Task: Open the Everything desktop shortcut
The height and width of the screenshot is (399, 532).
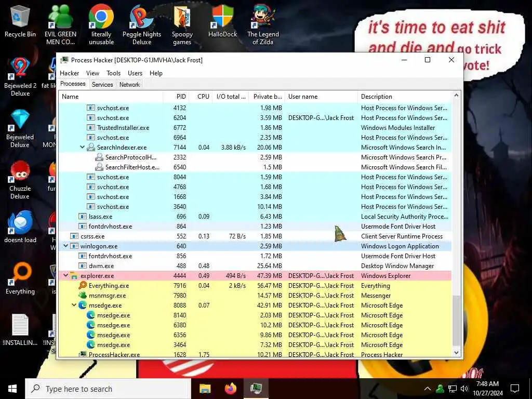Action: [x=20, y=278]
